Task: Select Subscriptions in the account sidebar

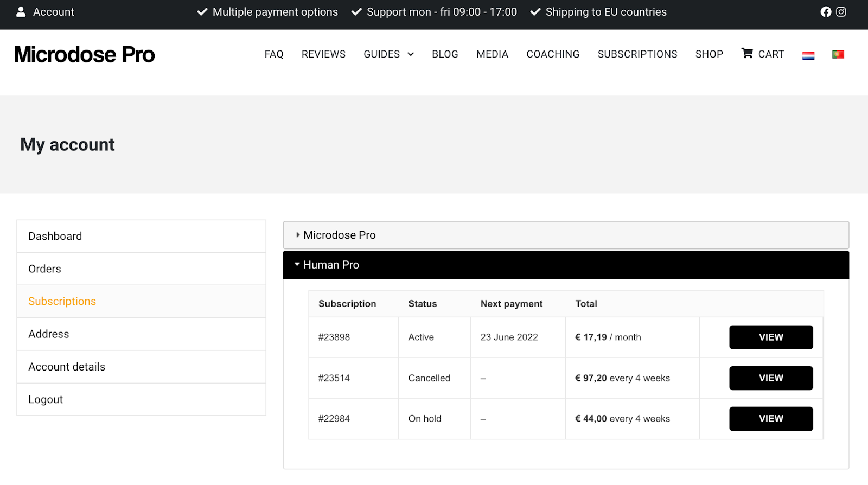Action: tap(141, 302)
